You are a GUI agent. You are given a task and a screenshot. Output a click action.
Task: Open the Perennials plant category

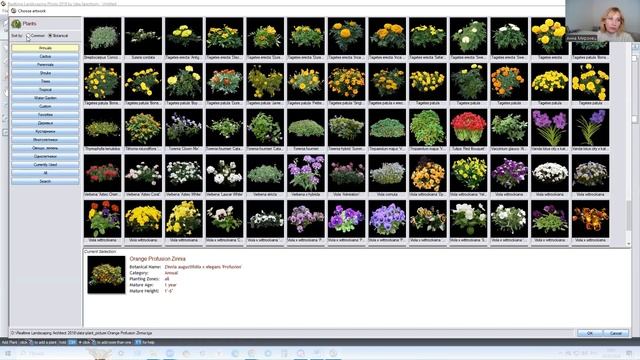(45, 65)
